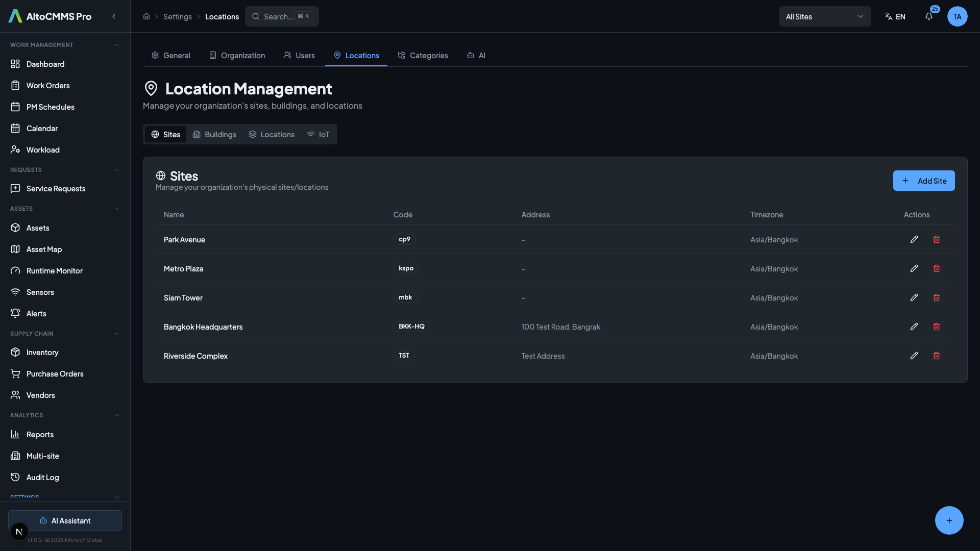Open the notifications bell
Image resolution: width=980 pixels, height=551 pixels.
tap(928, 16)
